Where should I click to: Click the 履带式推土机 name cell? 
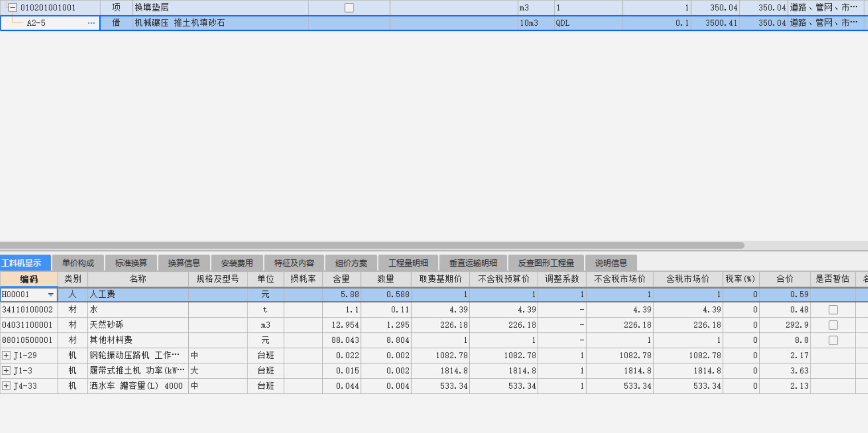[x=138, y=371]
